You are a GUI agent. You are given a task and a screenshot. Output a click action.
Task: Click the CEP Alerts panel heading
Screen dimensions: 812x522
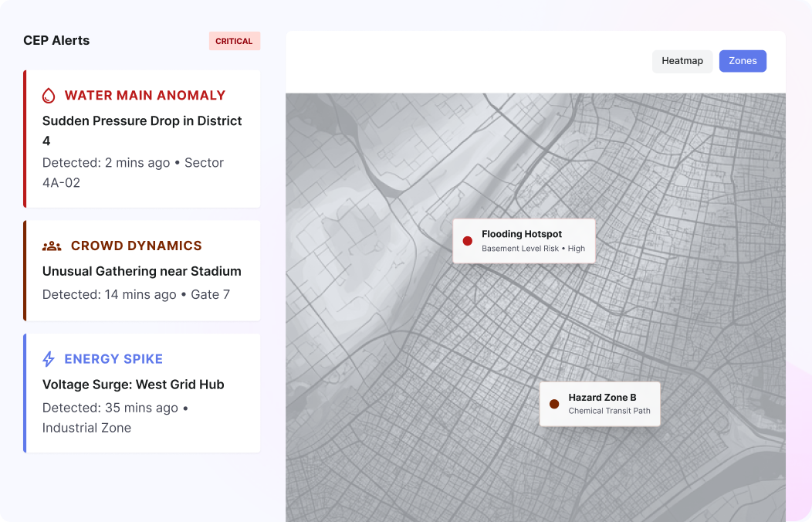(x=56, y=40)
